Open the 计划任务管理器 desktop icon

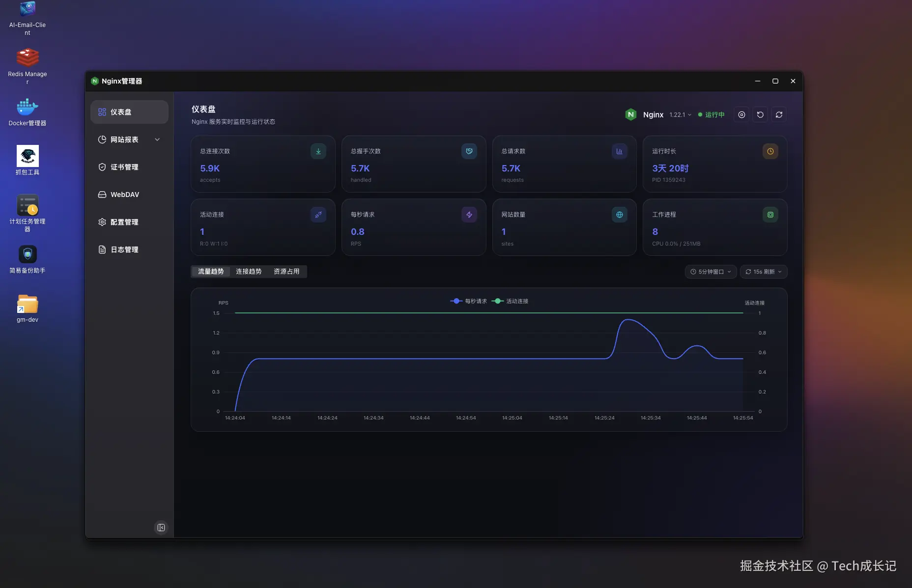[28, 213]
